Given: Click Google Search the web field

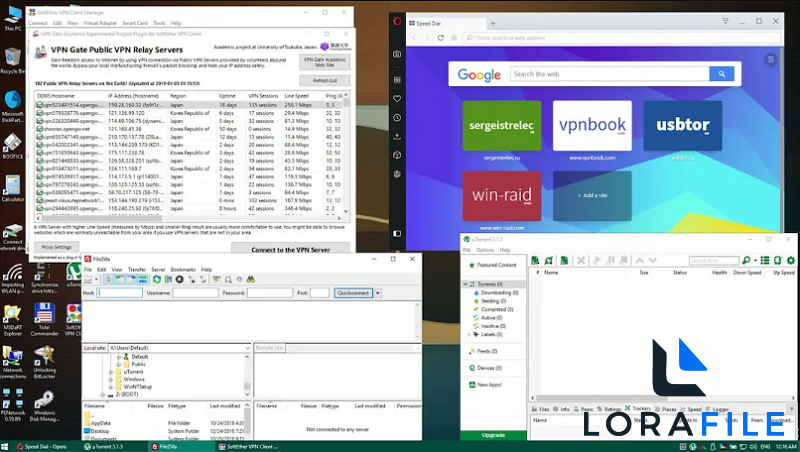Looking at the screenshot, I should [x=610, y=74].
